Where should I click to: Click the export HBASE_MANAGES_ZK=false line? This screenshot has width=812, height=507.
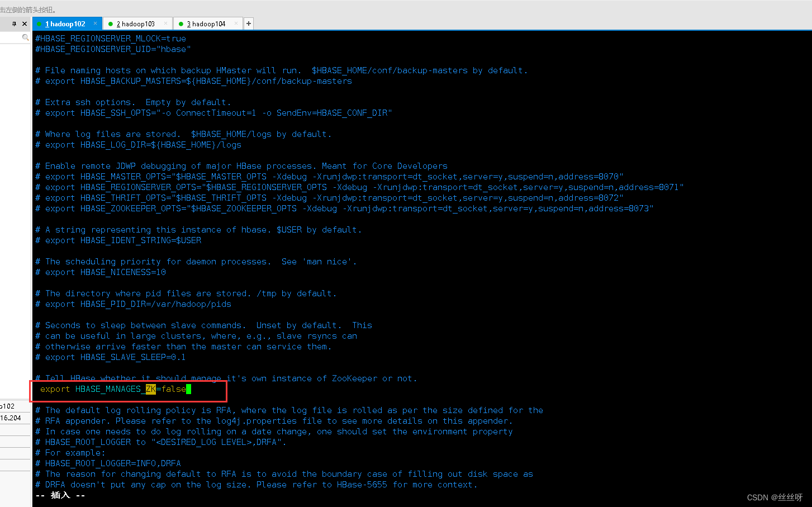coord(116,389)
